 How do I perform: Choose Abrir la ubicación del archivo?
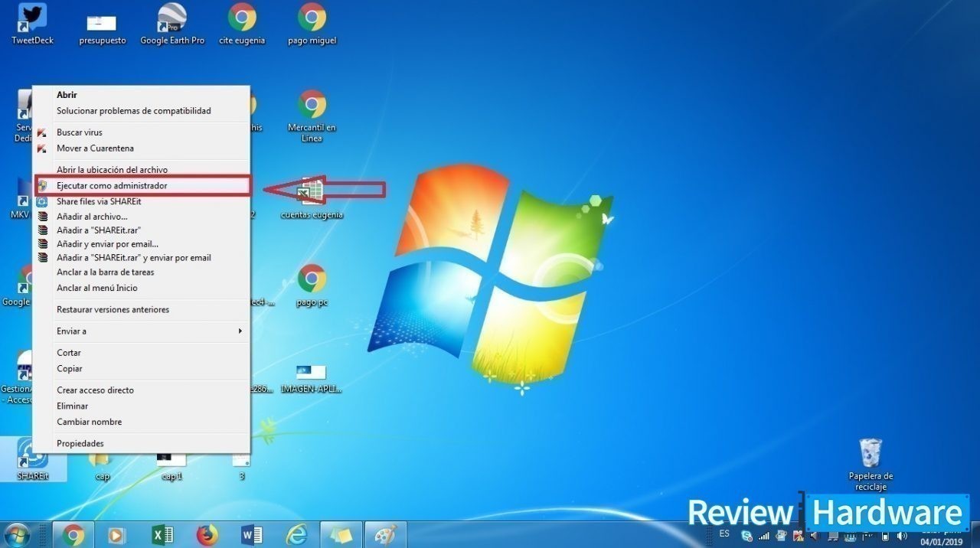142,170
